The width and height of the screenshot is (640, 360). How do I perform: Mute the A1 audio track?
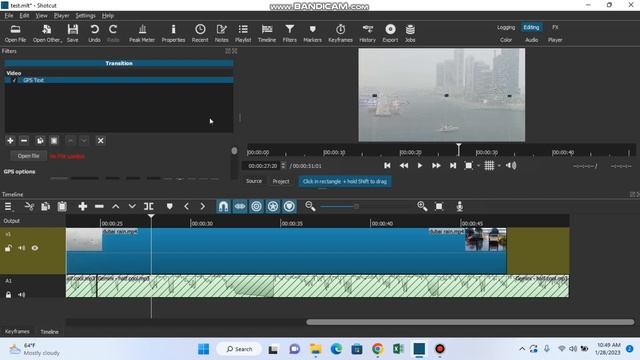(x=21, y=295)
